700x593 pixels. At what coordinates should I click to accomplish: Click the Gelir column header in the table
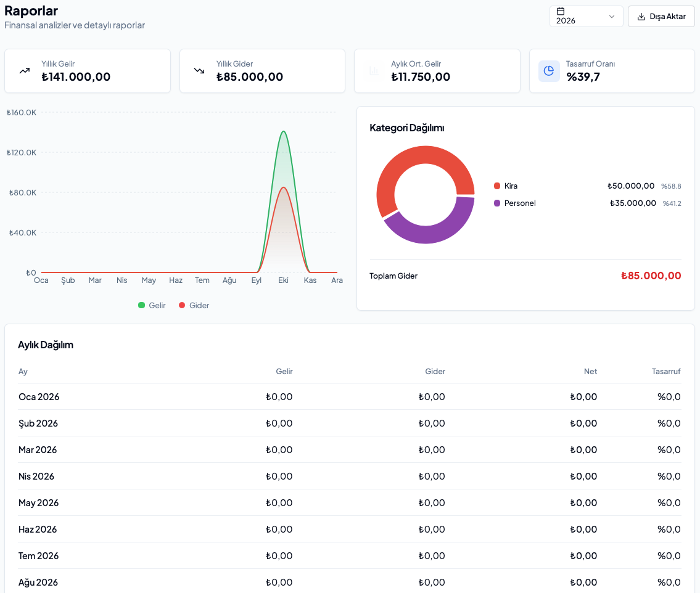point(284,372)
